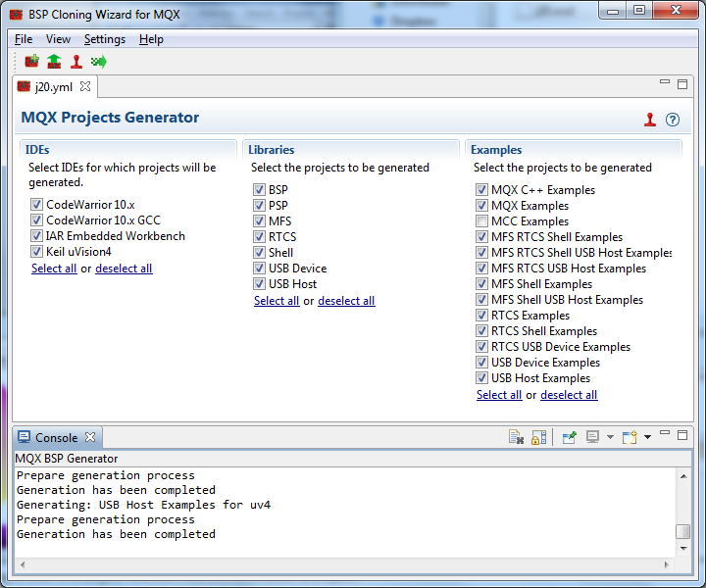
Task: Click the console horizontal scroll left arrow
Action: coord(23,564)
